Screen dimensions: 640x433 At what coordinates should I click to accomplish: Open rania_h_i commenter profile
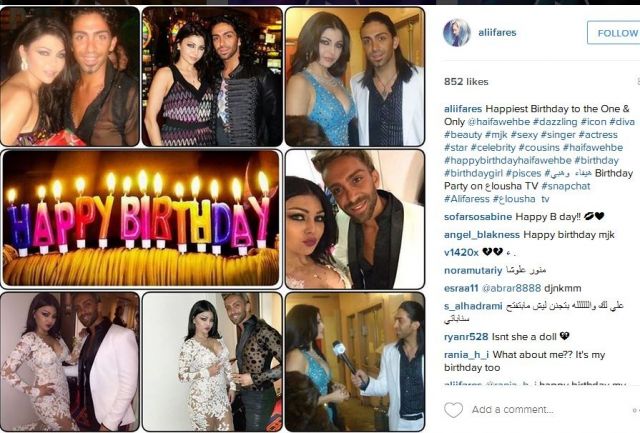[467, 355]
